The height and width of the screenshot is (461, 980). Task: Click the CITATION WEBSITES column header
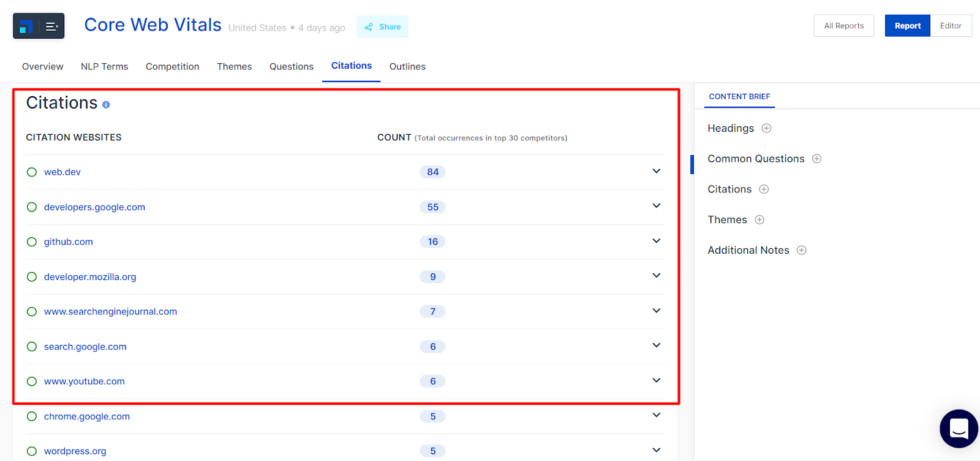pyautogui.click(x=73, y=137)
